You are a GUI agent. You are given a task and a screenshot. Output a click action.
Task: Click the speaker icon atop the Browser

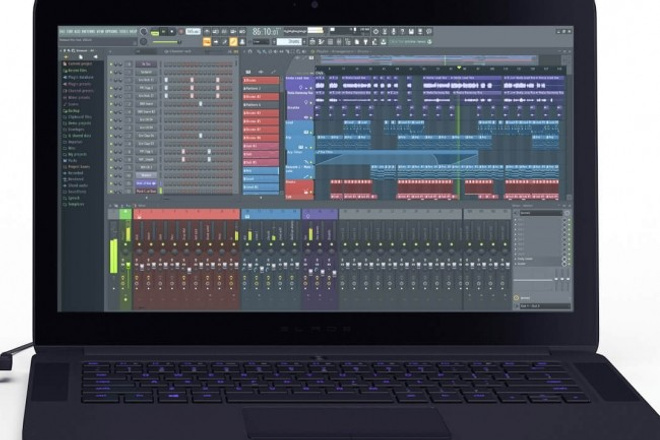[x=96, y=57]
